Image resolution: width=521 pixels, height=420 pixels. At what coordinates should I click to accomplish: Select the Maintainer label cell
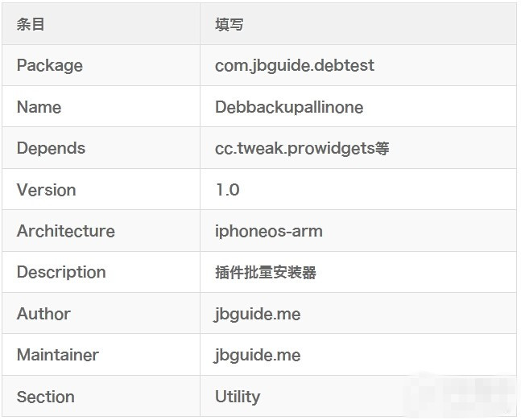coord(57,355)
